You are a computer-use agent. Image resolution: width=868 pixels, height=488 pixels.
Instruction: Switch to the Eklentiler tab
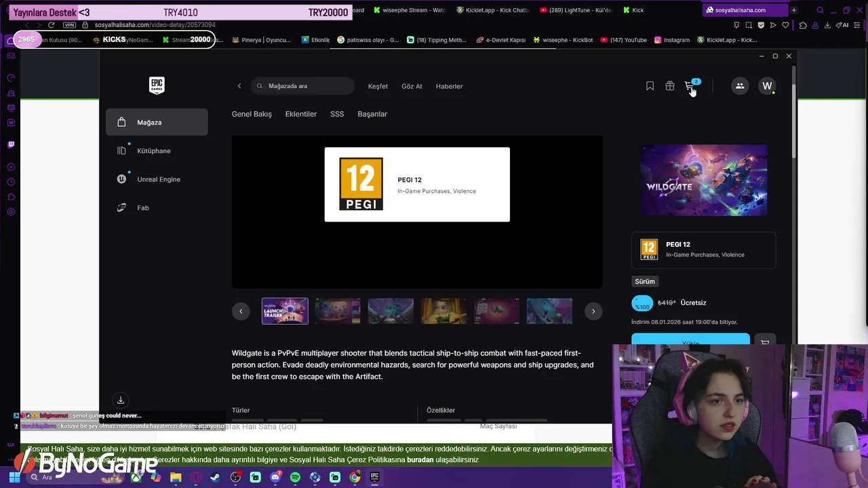301,114
